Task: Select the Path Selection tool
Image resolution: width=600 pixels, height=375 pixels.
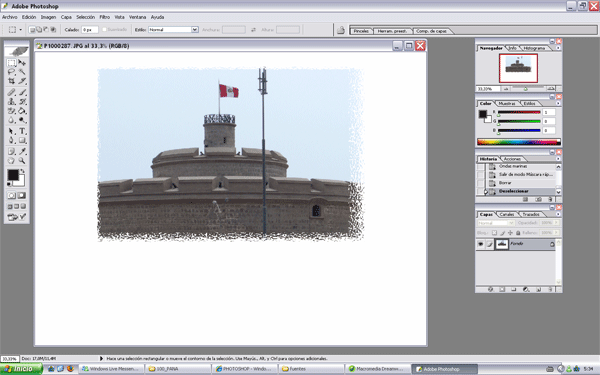Action: (x=11, y=131)
